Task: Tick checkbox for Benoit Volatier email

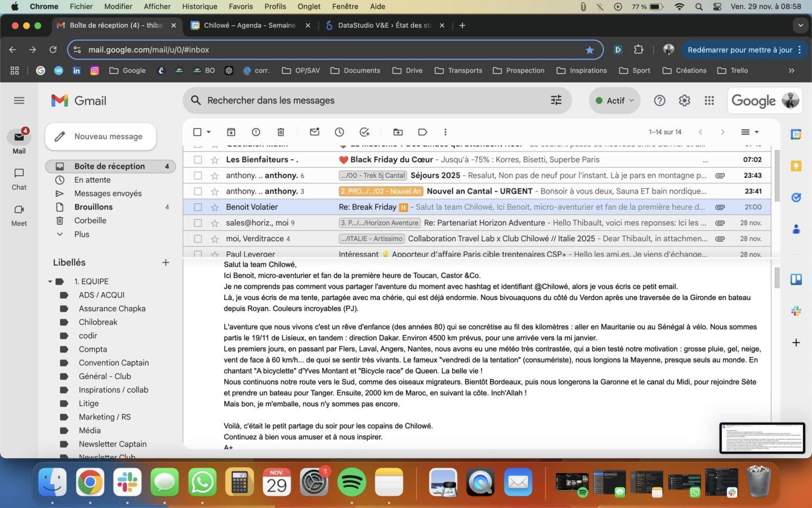Action: point(198,207)
